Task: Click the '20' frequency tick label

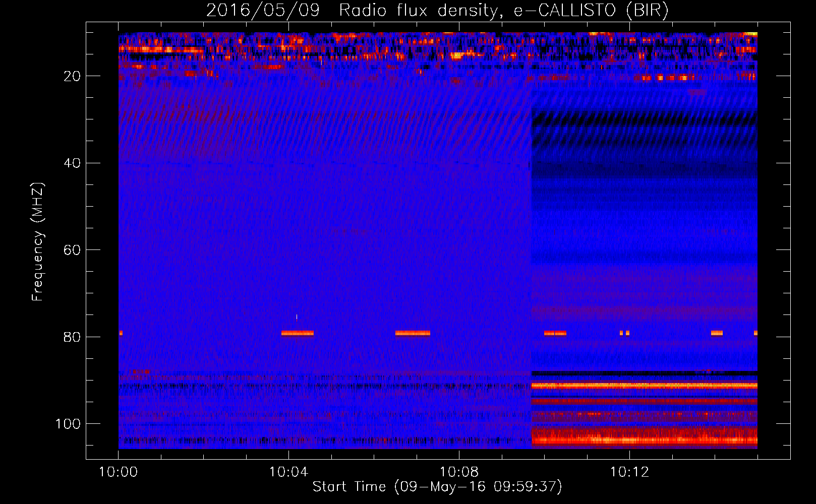Action: coord(72,76)
